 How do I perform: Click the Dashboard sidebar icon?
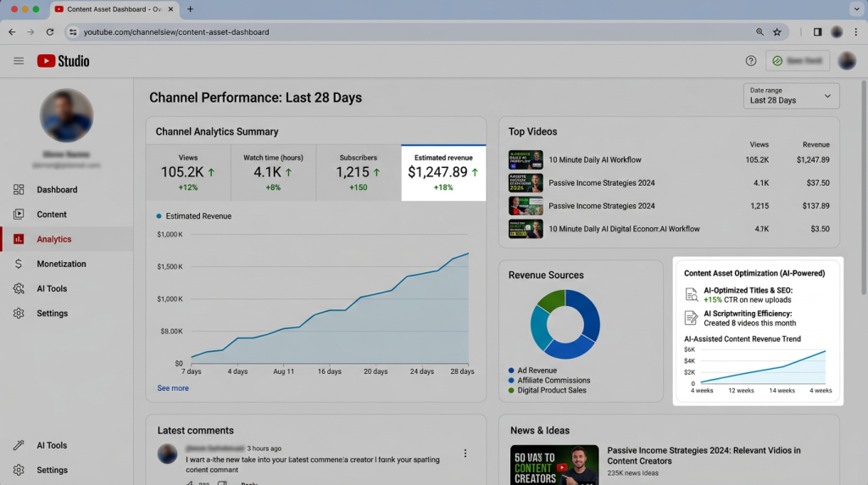[19, 190]
